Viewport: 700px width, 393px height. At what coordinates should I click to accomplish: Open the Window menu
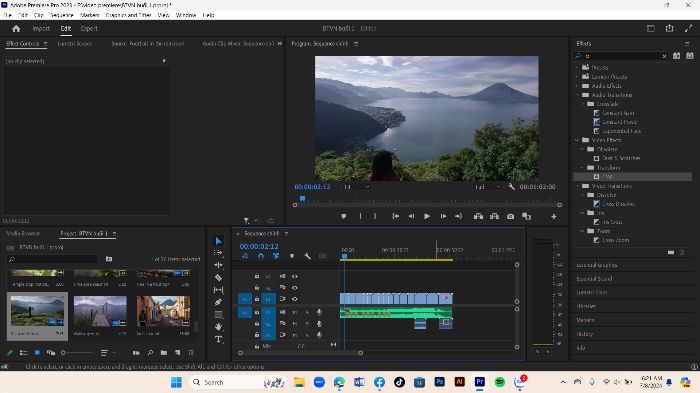point(186,15)
